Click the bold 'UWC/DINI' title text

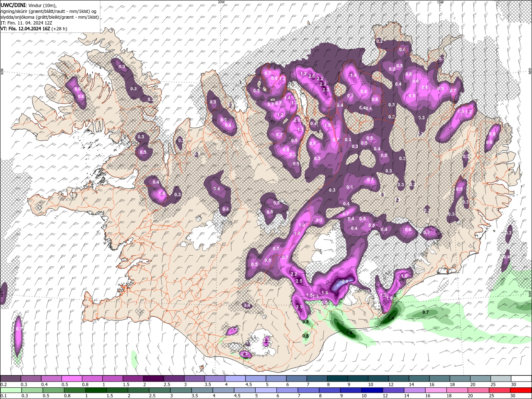click(x=13, y=5)
